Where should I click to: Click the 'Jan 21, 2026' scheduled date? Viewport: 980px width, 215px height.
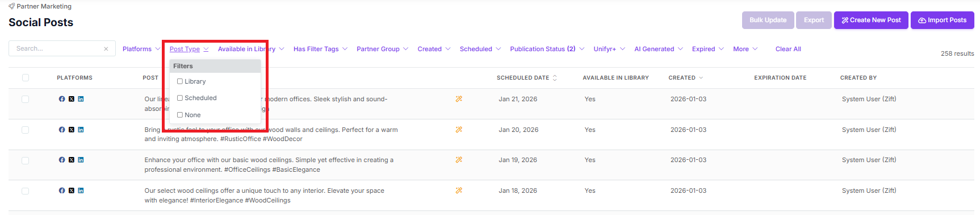(518, 99)
